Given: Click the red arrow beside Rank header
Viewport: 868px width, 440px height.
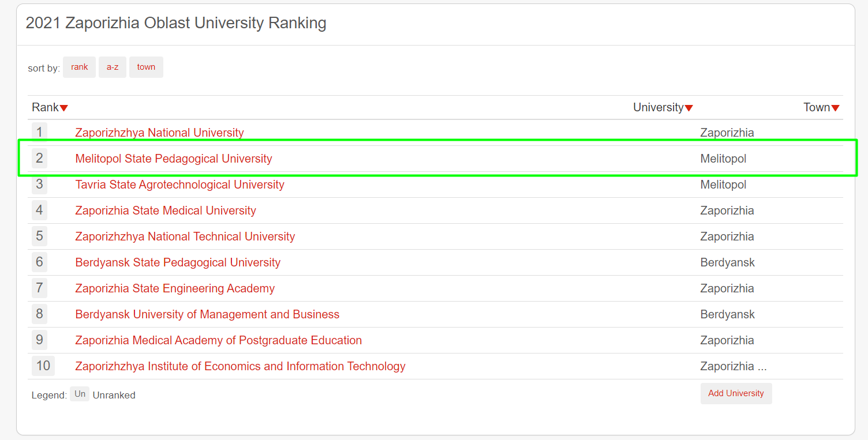Looking at the screenshot, I should click(x=64, y=108).
